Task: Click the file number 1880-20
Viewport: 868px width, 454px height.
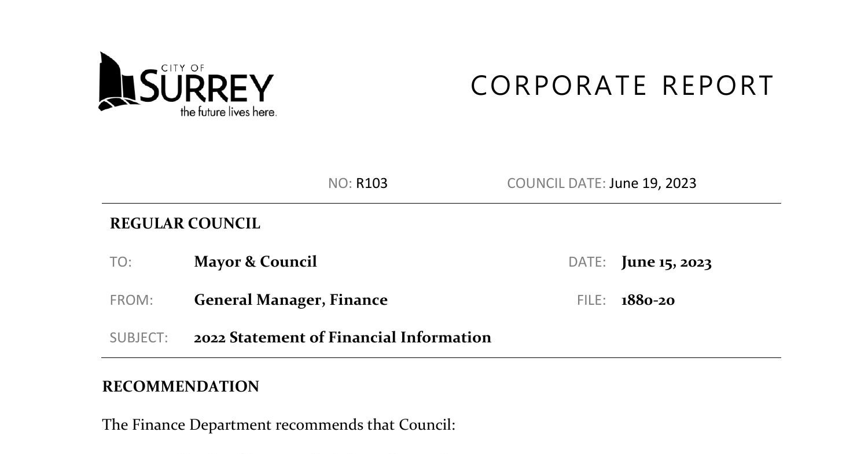Action: pyautogui.click(x=648, y=300)
